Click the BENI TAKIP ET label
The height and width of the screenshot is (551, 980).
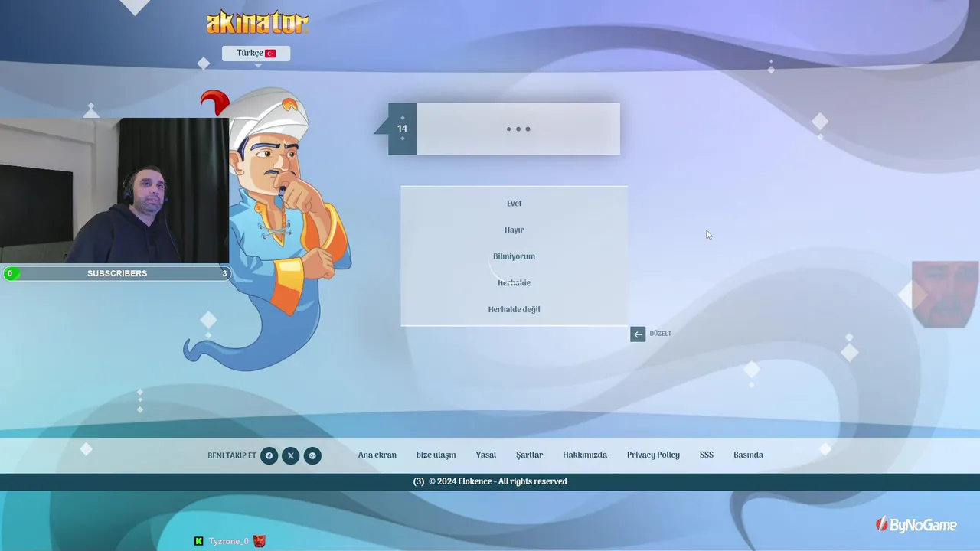click(x=232, y=456)
